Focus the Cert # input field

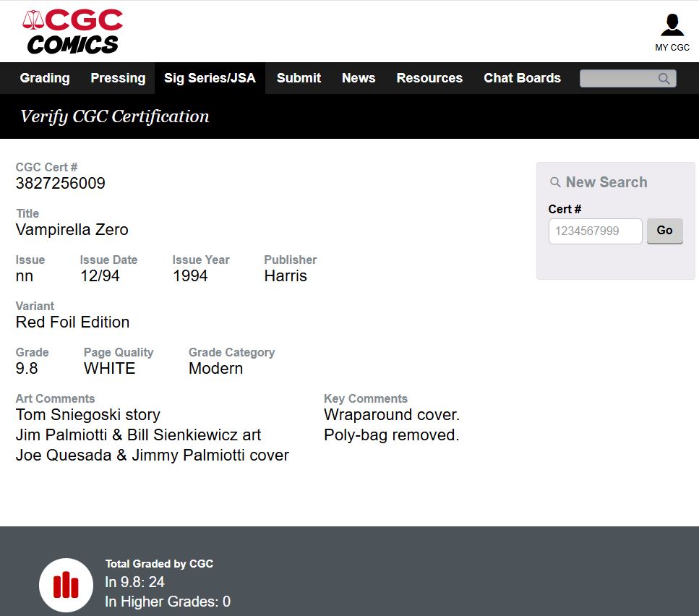click(595, 231)
